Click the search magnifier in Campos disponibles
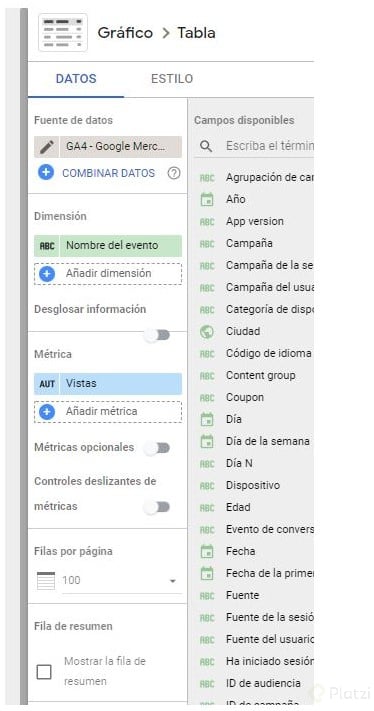This screenshot has height=711, width=374. 206,146
